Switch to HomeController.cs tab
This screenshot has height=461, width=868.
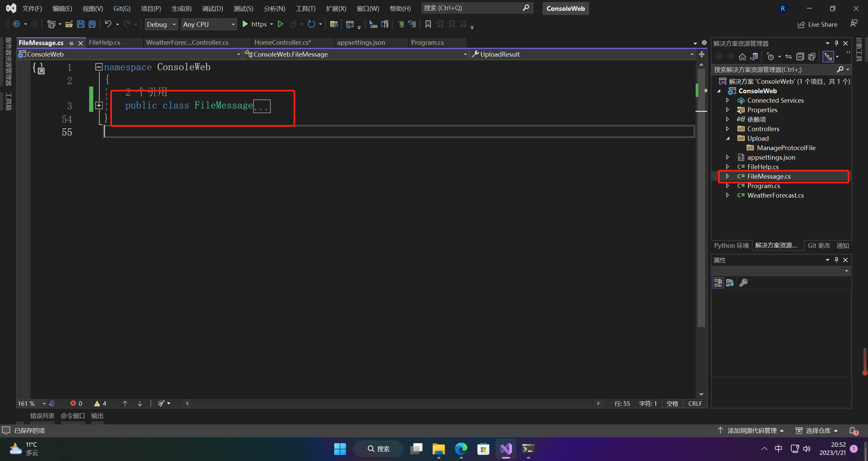coord(282,43)
